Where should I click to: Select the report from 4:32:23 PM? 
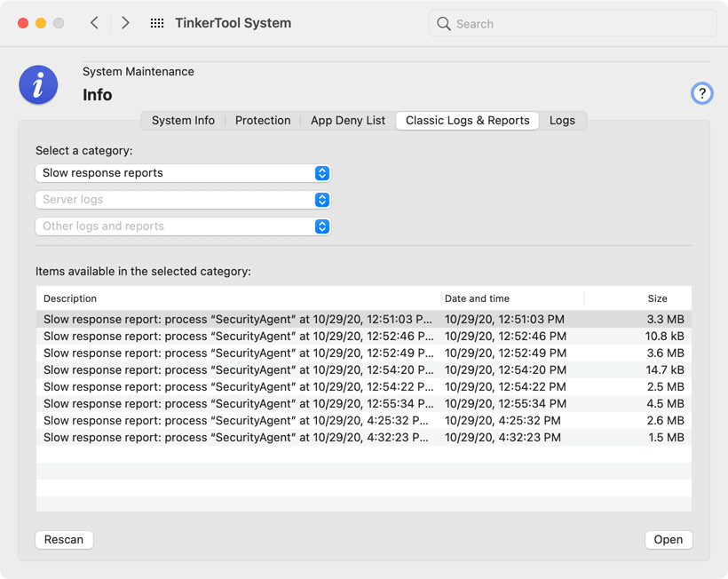point(363,438)
